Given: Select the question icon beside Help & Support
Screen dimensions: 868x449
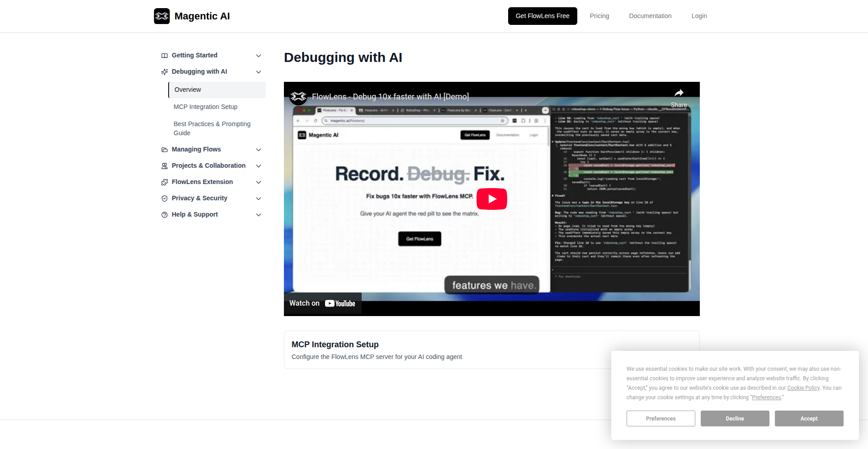Looking at the screenshot, I should coord(165,214).
